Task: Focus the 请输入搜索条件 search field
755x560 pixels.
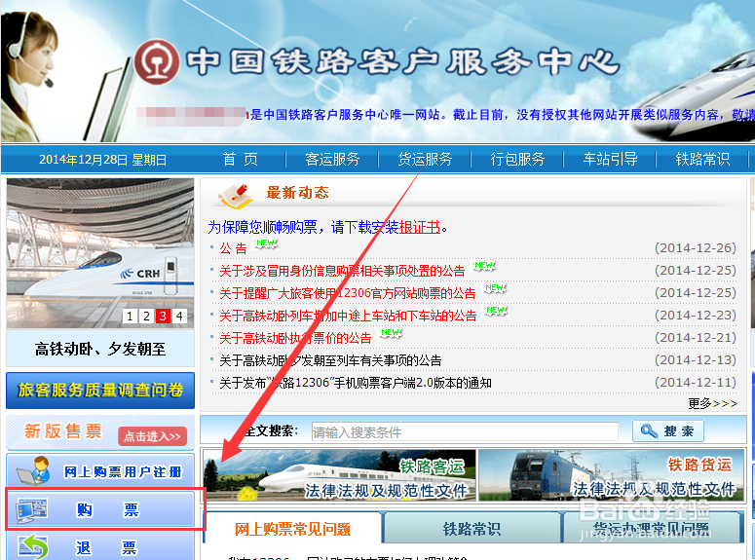Action: (465, 431)
